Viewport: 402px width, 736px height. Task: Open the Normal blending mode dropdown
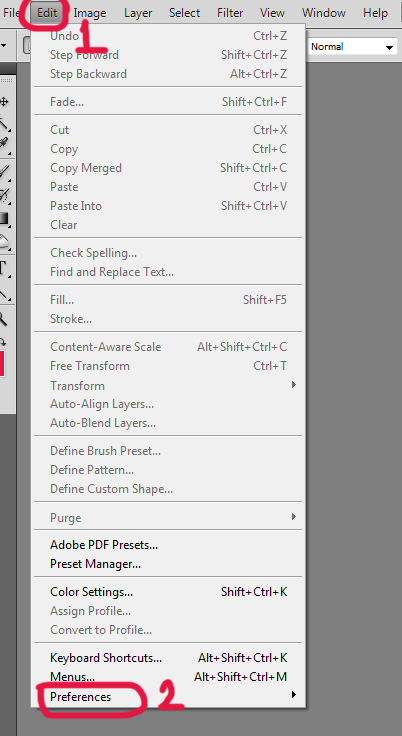353,47
